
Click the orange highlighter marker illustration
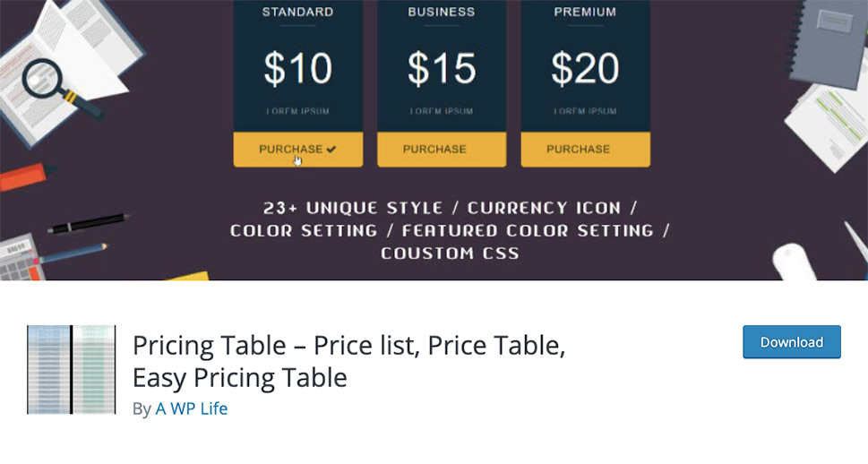coord(27,176)
